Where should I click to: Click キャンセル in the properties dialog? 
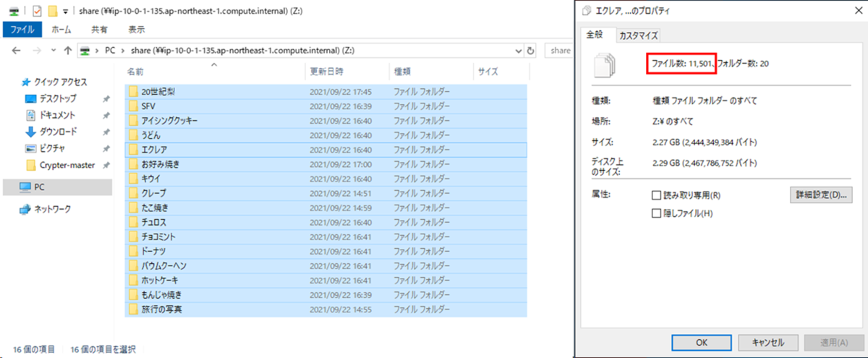[x=769, y=342]
